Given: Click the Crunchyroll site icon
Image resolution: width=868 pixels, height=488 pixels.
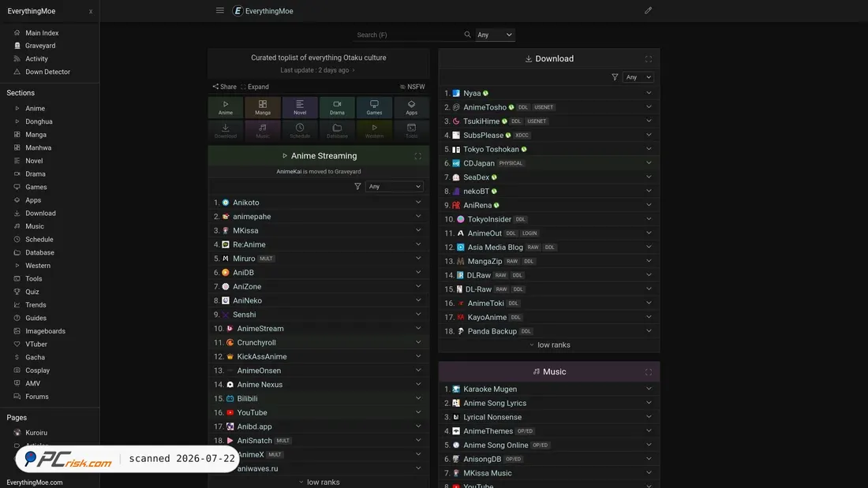Looking at the screenshot, I should tap(230, 342).
